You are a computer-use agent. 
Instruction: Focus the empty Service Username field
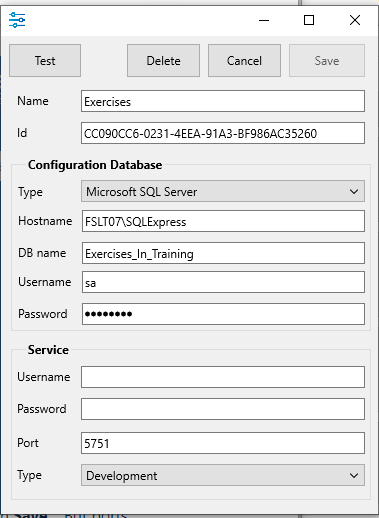coord(223,377)
